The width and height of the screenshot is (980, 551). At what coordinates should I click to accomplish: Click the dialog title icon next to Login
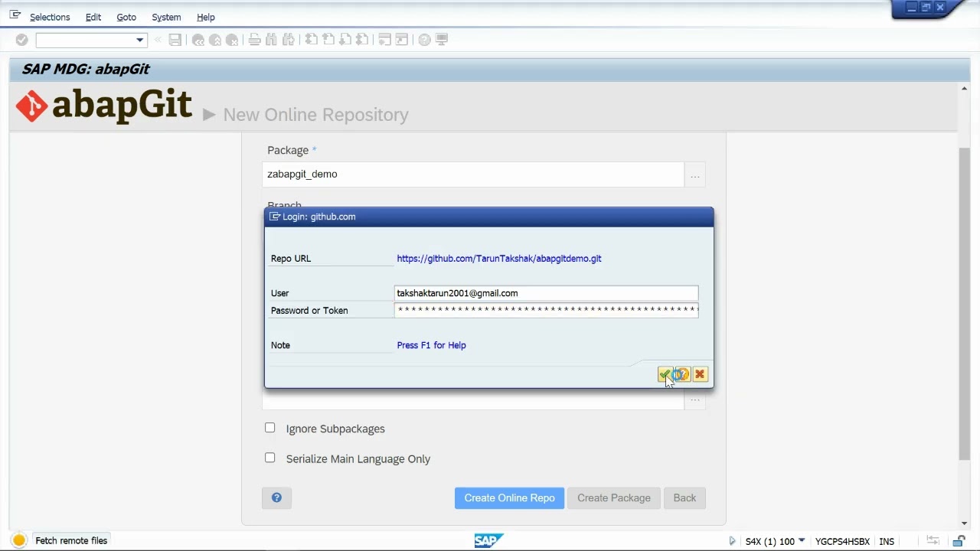tap(275, 217)
